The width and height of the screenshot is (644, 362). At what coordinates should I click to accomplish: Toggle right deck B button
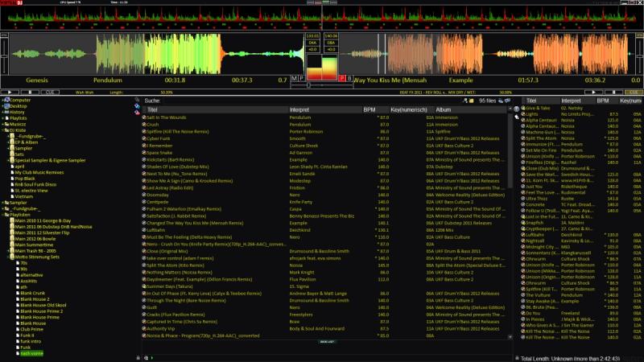[349, 78]
